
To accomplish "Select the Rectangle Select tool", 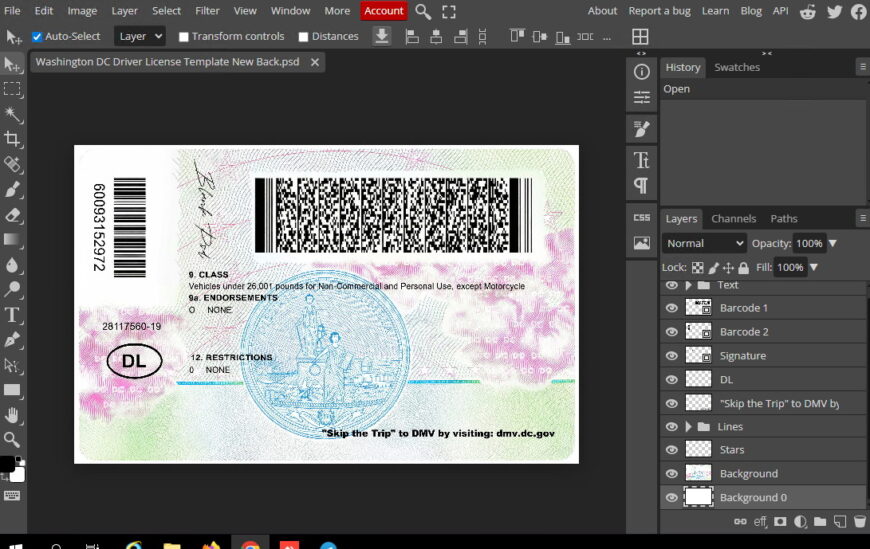I will click(x=12, y=89).
